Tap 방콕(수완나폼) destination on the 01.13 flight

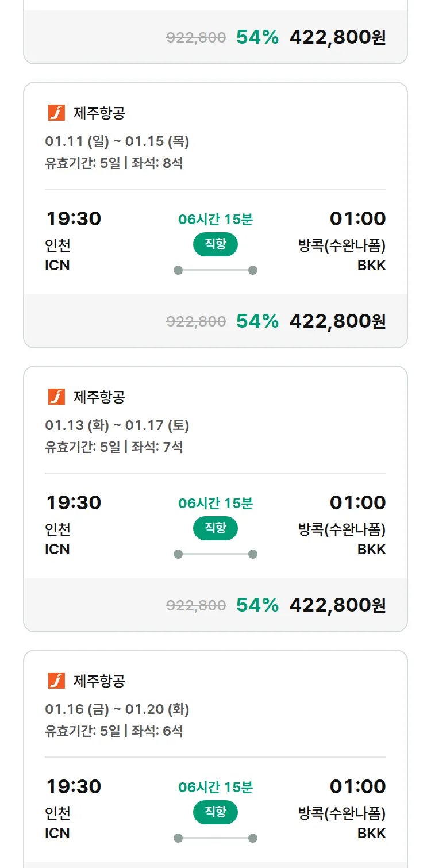[341, 529]
